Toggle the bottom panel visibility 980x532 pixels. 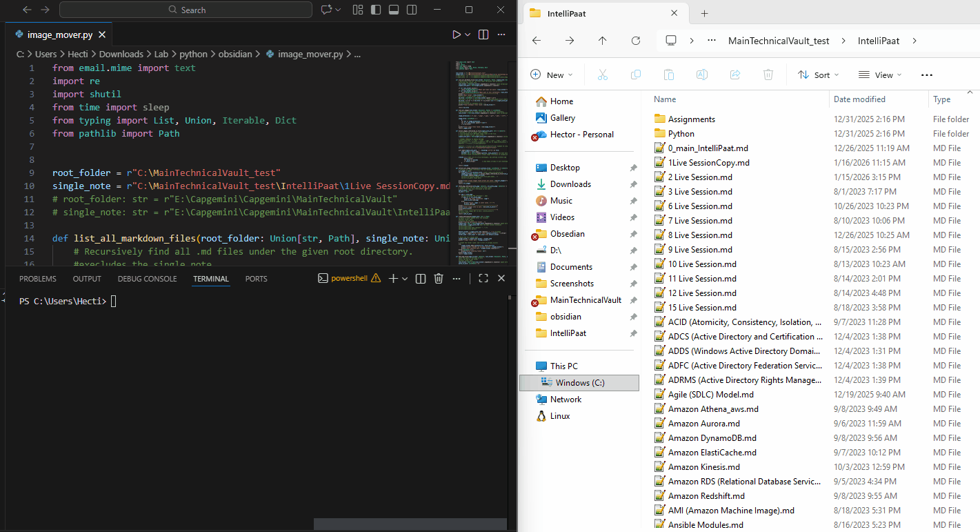click(394, 10)
